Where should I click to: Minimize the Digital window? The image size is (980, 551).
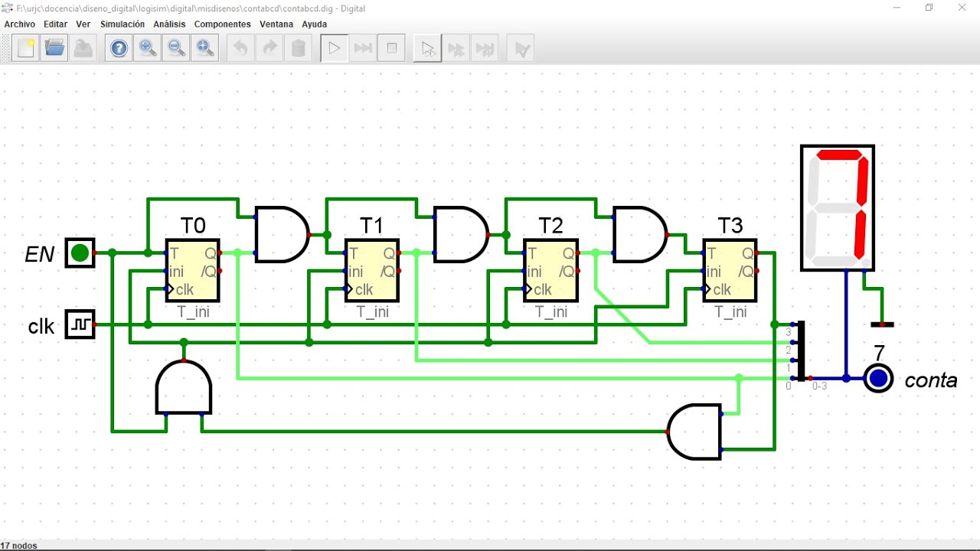[897, 8]
